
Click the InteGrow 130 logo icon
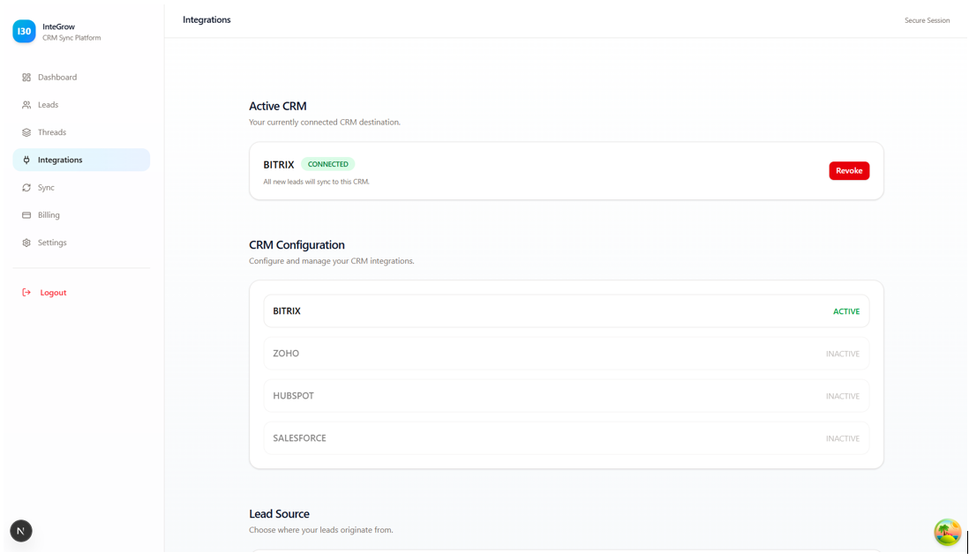pyautogui.click(x=24, y=31)
